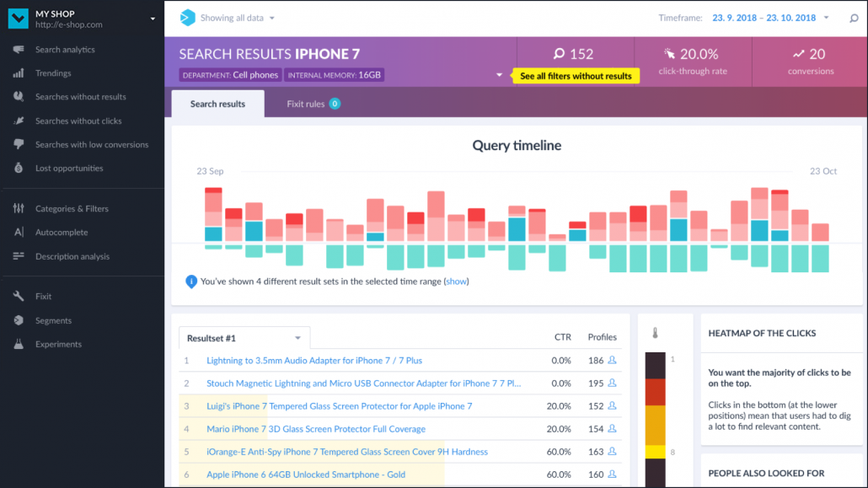Click the orange segment of the click heatmap

coord(655,425)
